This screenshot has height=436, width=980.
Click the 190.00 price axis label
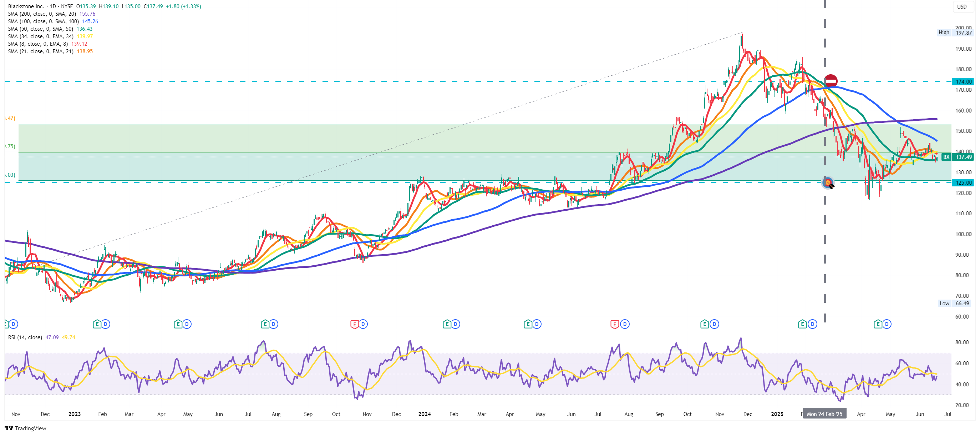click(963, 49)
